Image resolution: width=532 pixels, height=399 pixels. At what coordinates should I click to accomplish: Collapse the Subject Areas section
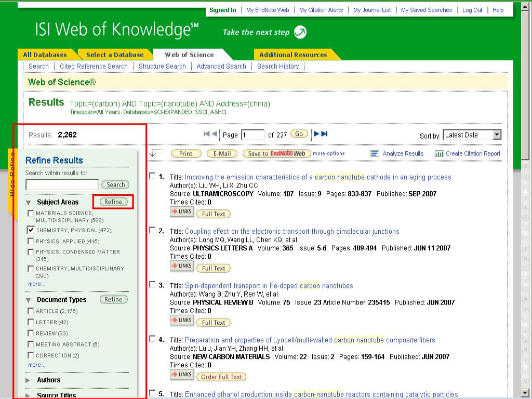tap(29, 203)
